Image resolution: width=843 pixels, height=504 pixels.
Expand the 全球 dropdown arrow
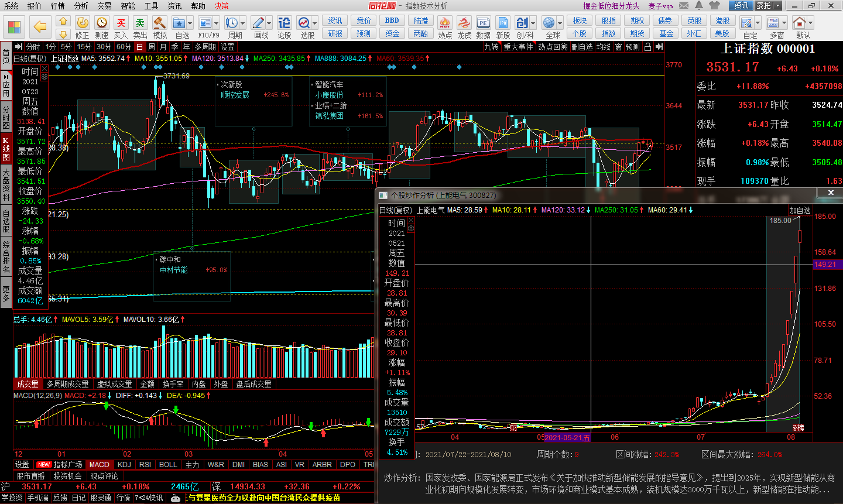pos(560,23)
